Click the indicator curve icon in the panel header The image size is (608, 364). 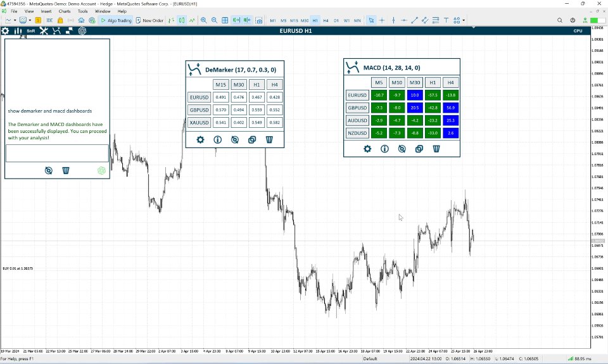(x=56, y=31)
